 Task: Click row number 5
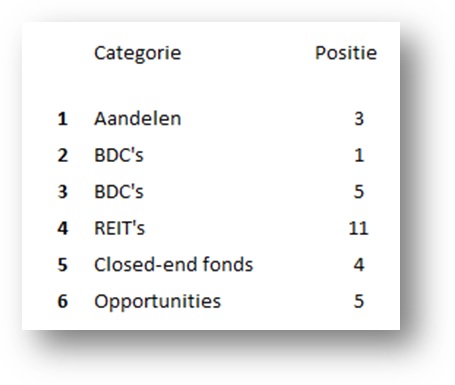(x=63, y=265)
